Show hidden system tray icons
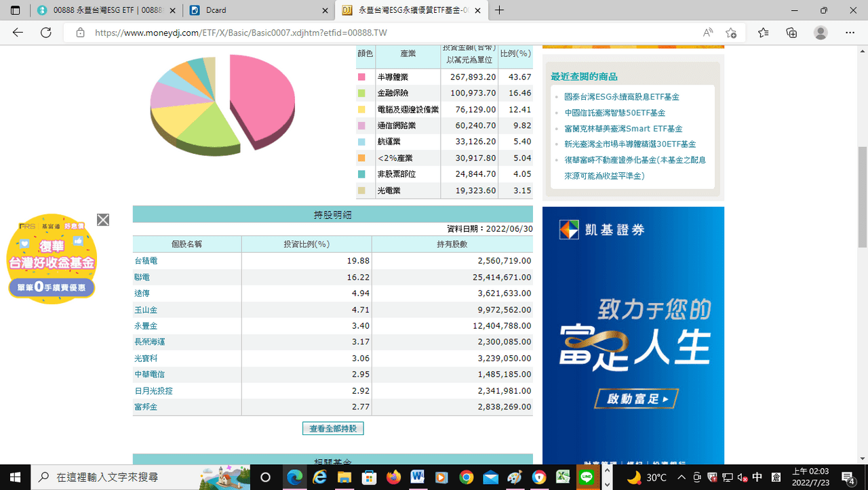The height and width of the screenshot is (490, 868). pyautogui.click(x=681, y=477)
